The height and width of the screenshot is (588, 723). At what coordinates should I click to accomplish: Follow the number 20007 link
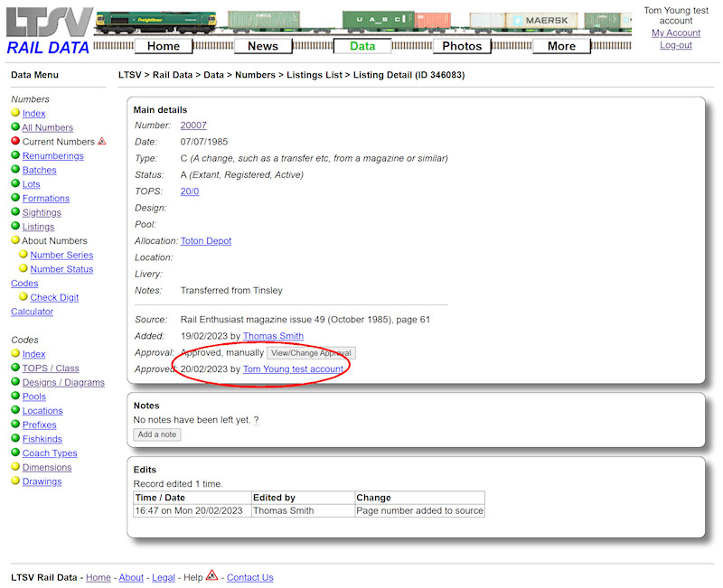pos(193,126)
